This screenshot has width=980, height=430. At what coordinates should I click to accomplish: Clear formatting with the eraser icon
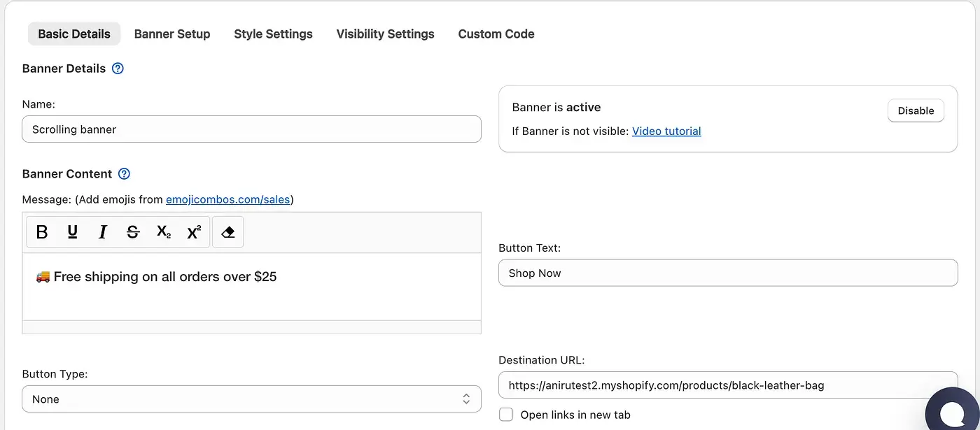[227, 232]
